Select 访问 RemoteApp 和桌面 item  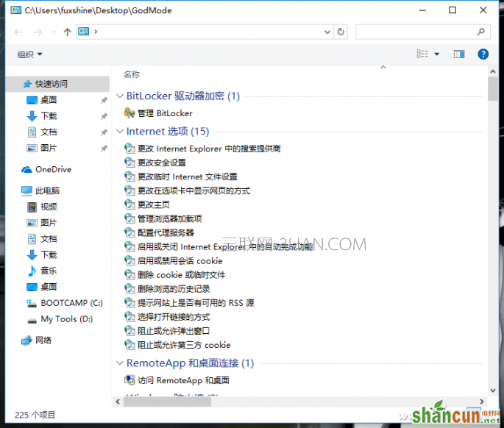[x=183, y=380]
